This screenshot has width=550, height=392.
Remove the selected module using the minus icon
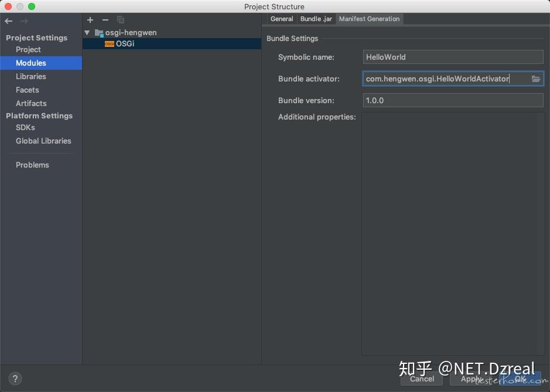[105, 20]
